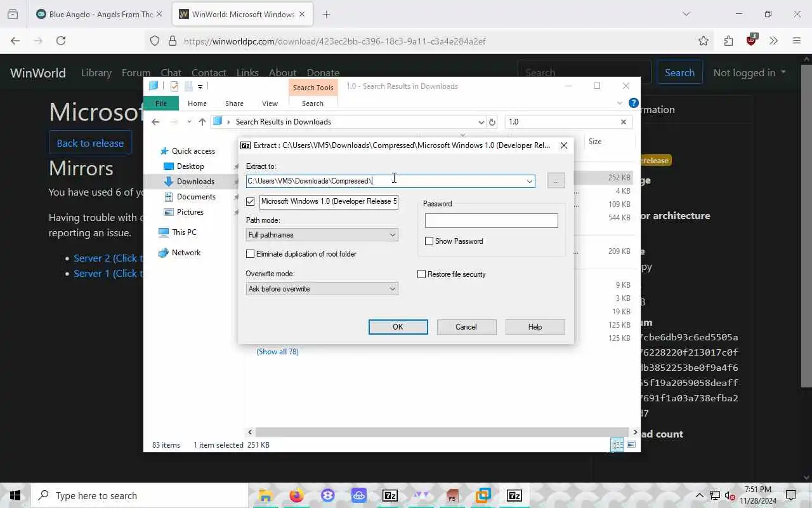Image resolution: width=812 pixels, height=508 pixels.
Task: Collapse the Explorer ribbon
Action: 620,103
